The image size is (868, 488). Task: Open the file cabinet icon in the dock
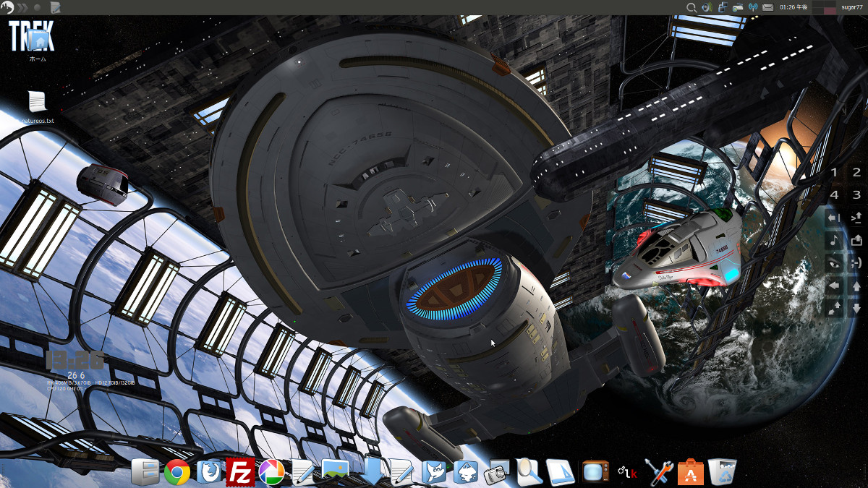[x=145, y=472]
